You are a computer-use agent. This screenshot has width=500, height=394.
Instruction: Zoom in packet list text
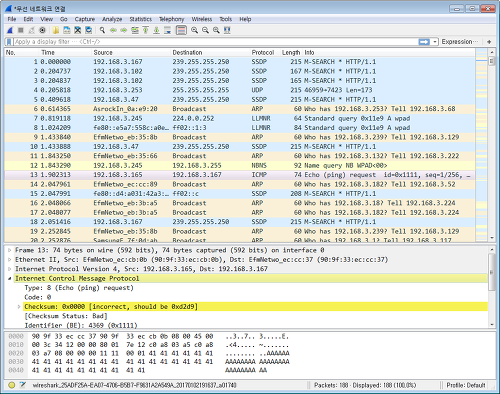pos(194,30)
